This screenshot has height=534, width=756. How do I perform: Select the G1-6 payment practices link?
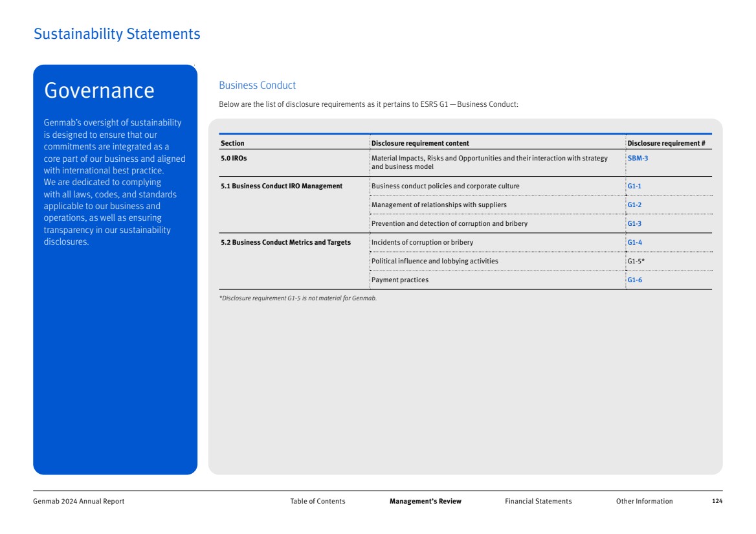(x=634, y=280)
